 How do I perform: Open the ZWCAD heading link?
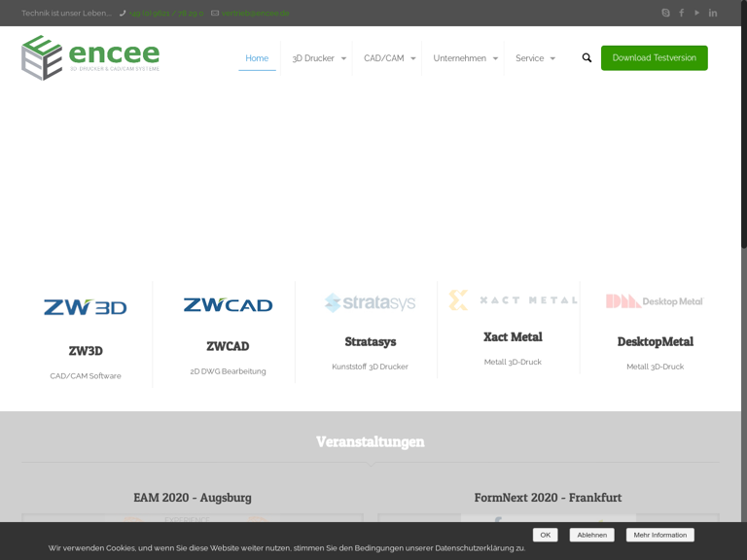(x=228, y=346)
